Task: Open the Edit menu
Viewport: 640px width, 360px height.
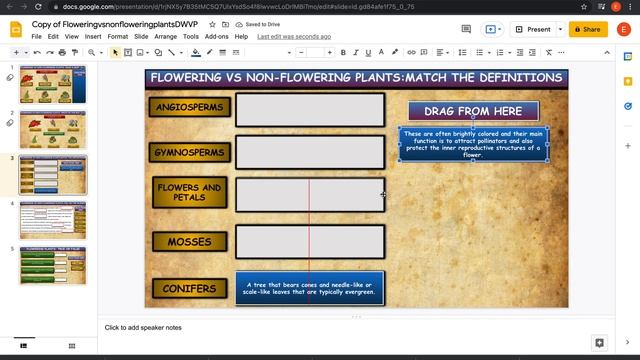Action: 53,36
